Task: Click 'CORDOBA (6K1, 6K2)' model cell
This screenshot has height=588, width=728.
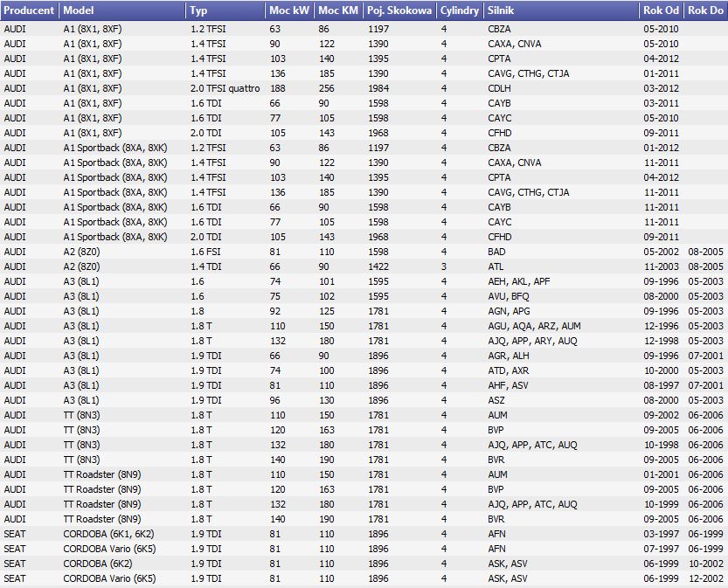Action: 108,534
